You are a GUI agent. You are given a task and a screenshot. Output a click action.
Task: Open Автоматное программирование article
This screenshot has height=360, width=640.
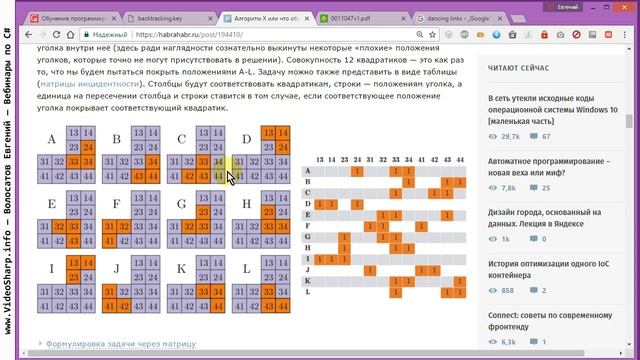pyautogui.click(x=549, y=167)
